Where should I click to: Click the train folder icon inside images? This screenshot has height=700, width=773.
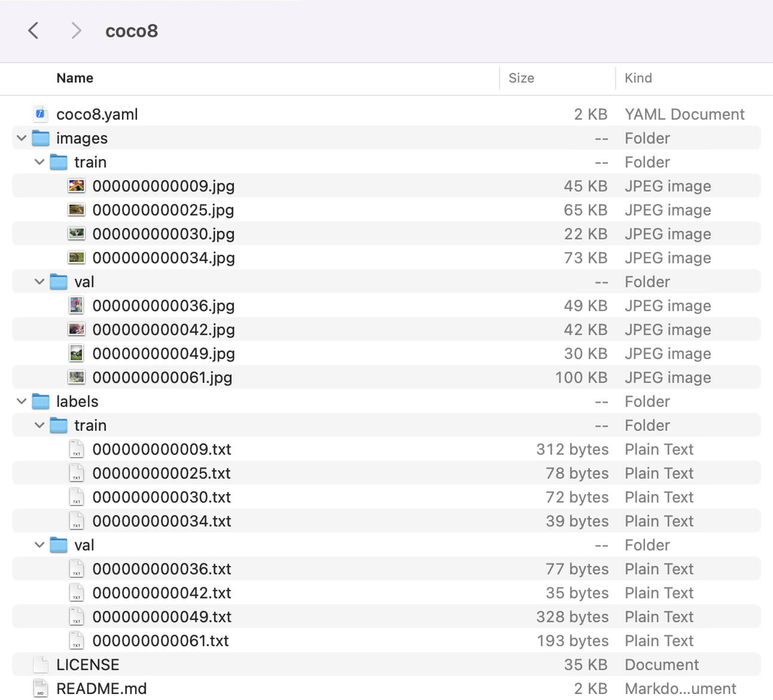point(59,162)
